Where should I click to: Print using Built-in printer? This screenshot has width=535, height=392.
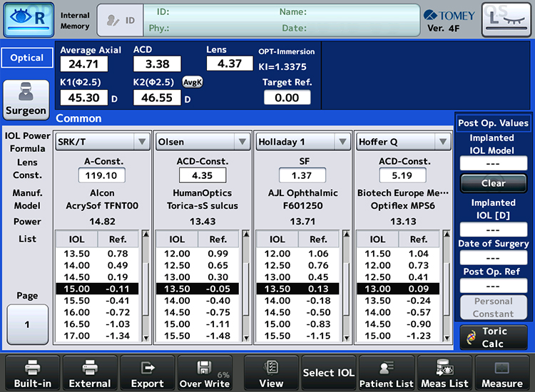pos(32,373)
